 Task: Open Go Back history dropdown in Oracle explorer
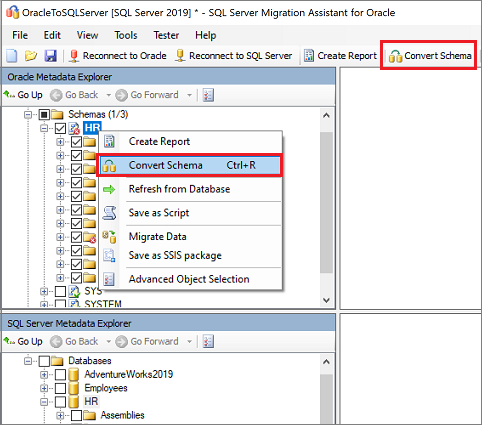coord(108,95)
